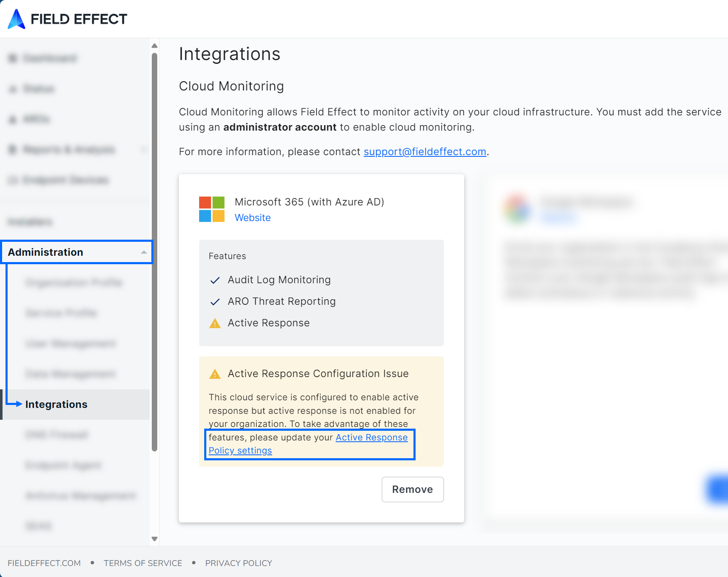Screen dimensions: 728x577
Task: Open Privacy Policy footer link
Action: (238, 563)
